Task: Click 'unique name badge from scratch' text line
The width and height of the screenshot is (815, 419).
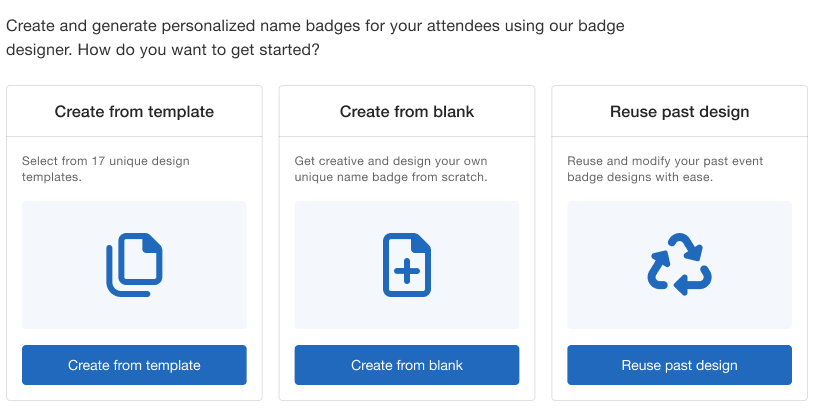Action: pos(391,177)
